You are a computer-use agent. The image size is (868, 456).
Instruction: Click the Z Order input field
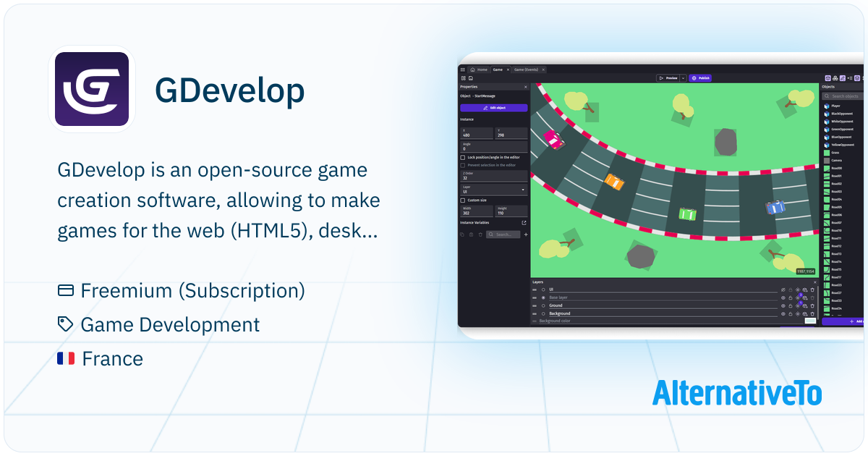pos(494,176)
